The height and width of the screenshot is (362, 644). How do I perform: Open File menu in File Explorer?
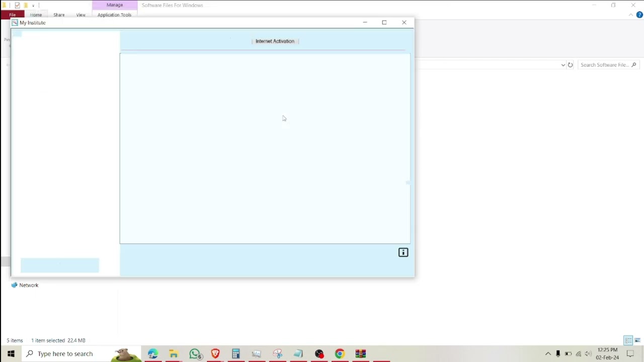pyautogui.click(x=12, y=15)
